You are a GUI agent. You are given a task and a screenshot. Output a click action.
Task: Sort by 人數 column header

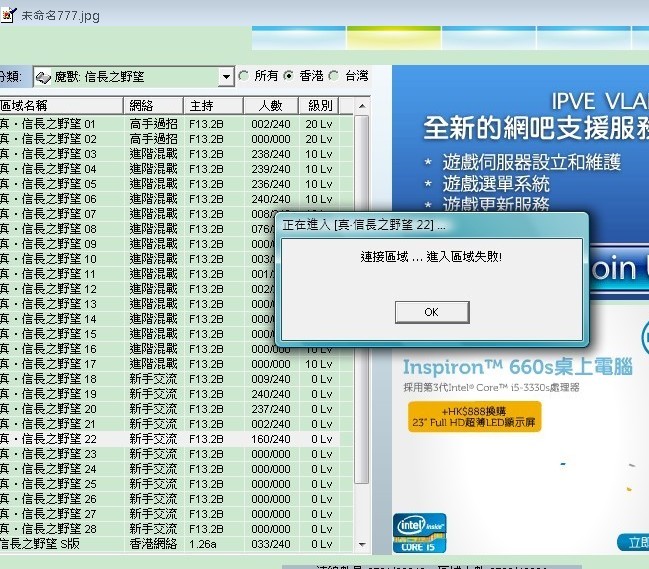(271, 106)
